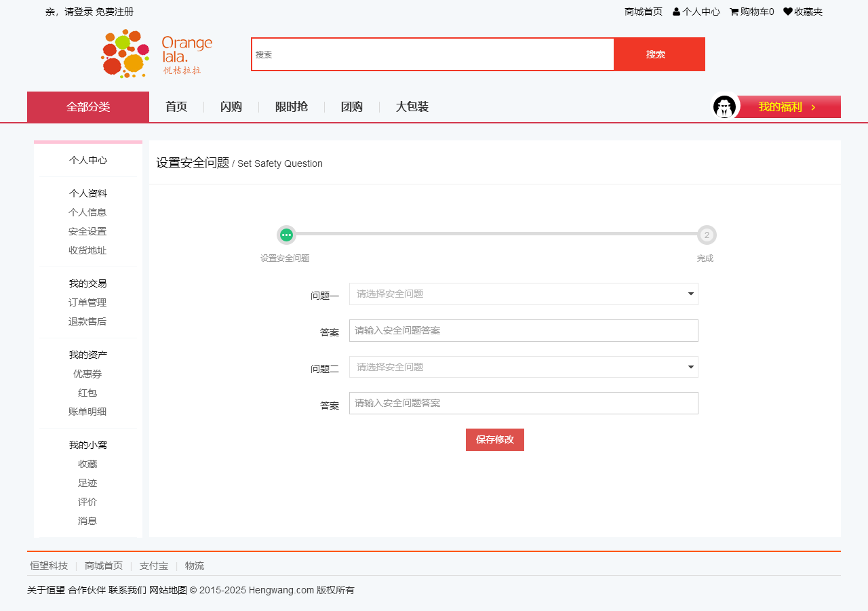
Task: Click the top search input box
Action: pos(433,54)
